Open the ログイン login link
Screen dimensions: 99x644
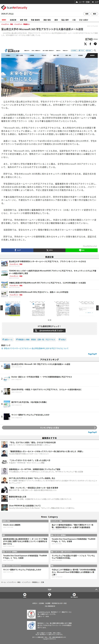coord(95,2)
